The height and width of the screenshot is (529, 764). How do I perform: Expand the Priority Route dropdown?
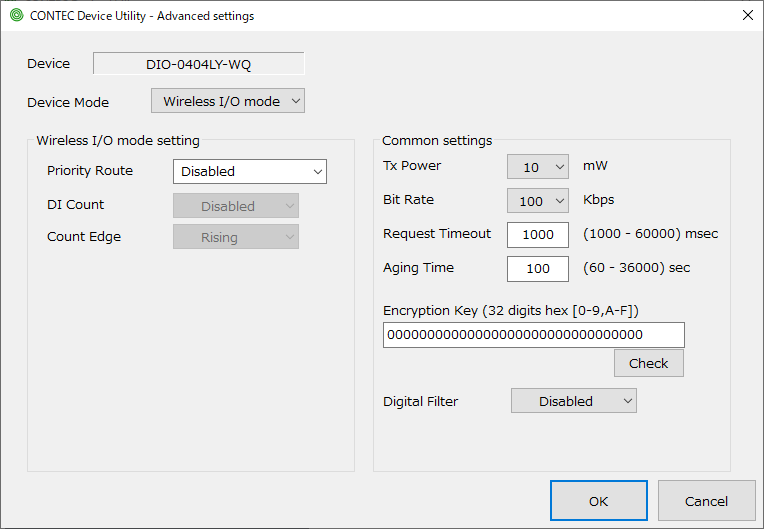pyautogui.click(x=249, y=171)
